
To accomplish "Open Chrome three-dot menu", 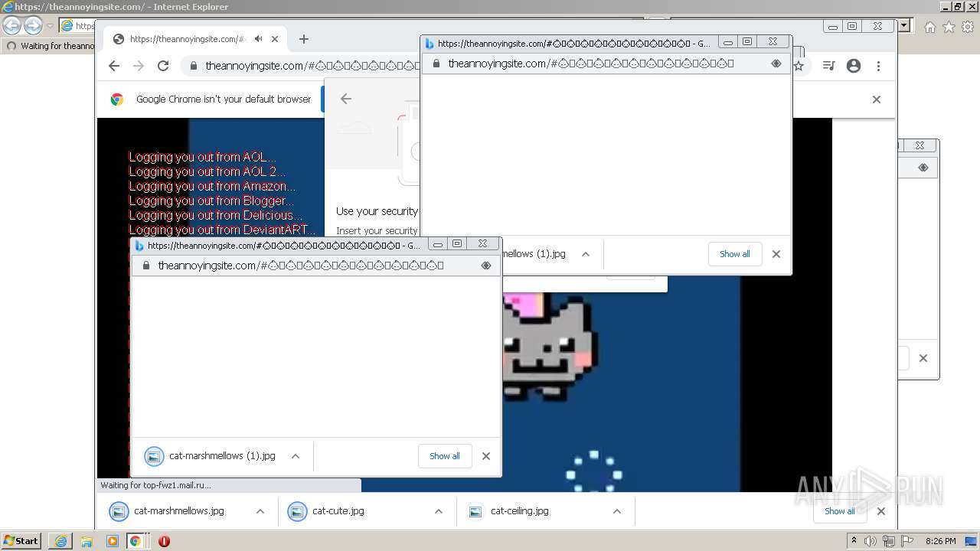I will tap(879, 66).
